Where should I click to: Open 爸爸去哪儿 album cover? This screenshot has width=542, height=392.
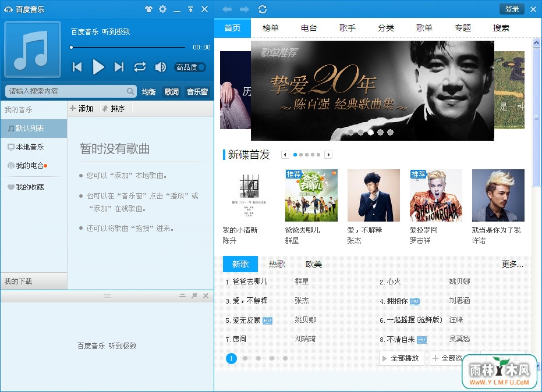(311, 195)
